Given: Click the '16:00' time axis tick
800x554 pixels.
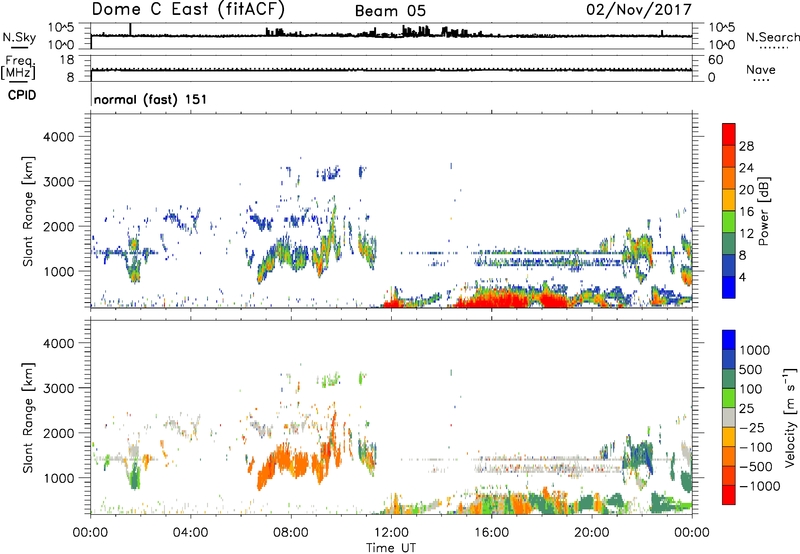Looking at the screenshot, I should tap(491, 533).
